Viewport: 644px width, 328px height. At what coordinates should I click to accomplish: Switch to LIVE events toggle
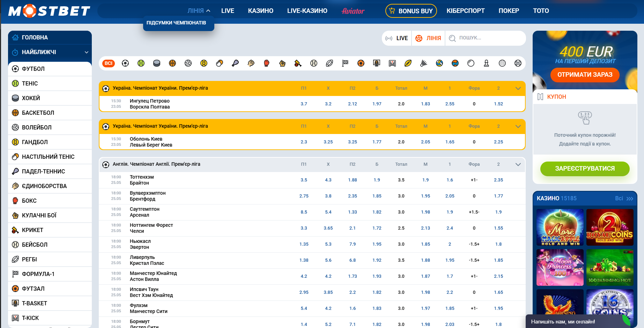pyautogui.click(x=397, y=38)
